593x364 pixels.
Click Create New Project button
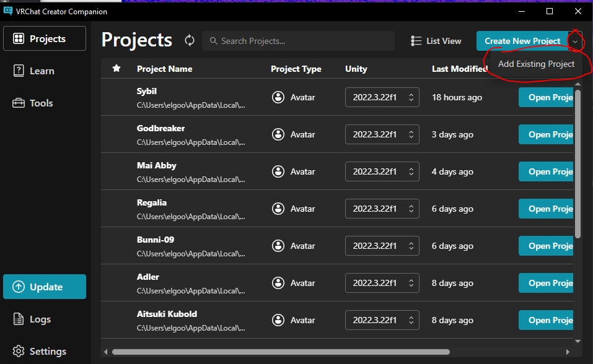[x=522, y=41]
